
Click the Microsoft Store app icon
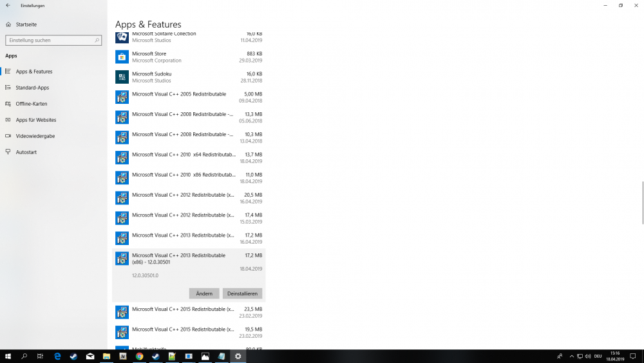(122, 57)
